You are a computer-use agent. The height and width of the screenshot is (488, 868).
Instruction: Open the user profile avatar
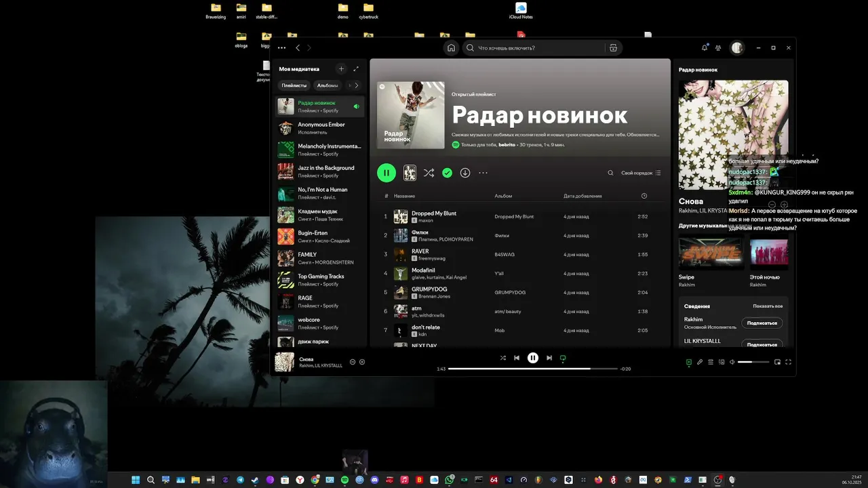[x=737, y=48]
